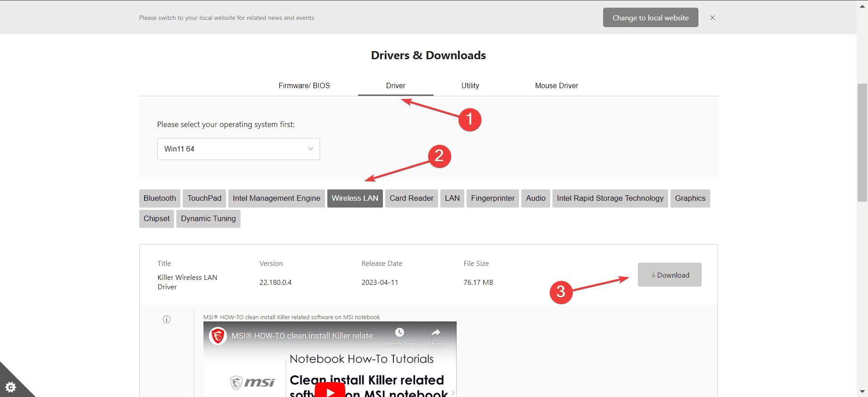Open the Utility tab
Screen dimensions: 868x397
coord(470,85)
